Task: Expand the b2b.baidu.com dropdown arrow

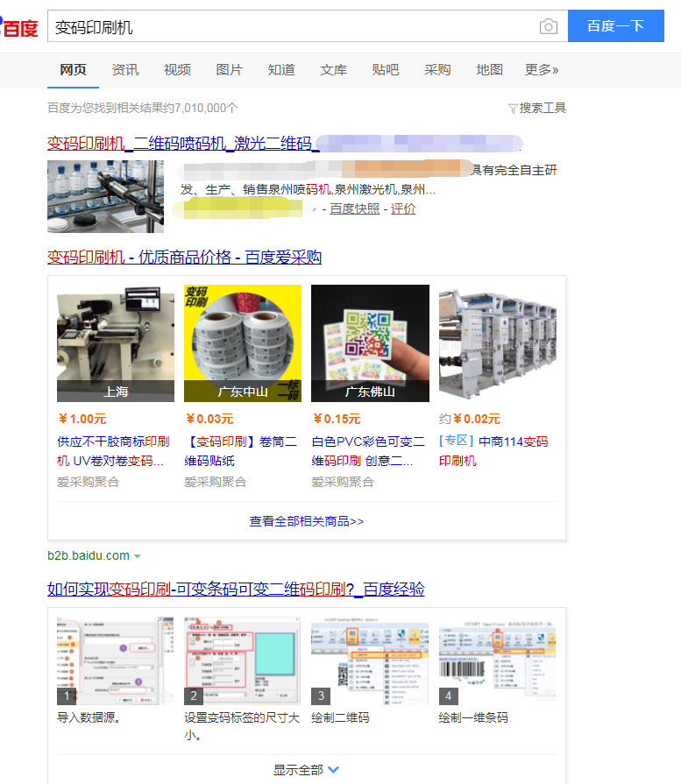Action: click(137, 556)
